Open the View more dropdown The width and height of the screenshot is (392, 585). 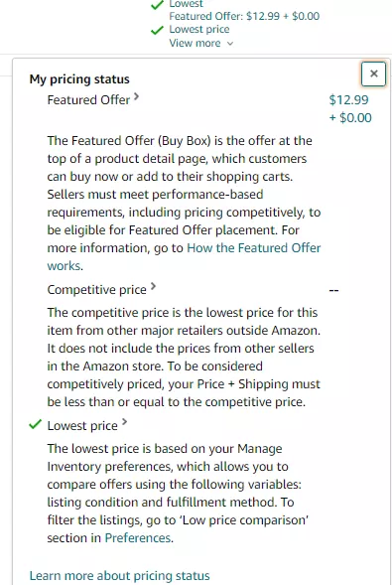pos(201,44)
